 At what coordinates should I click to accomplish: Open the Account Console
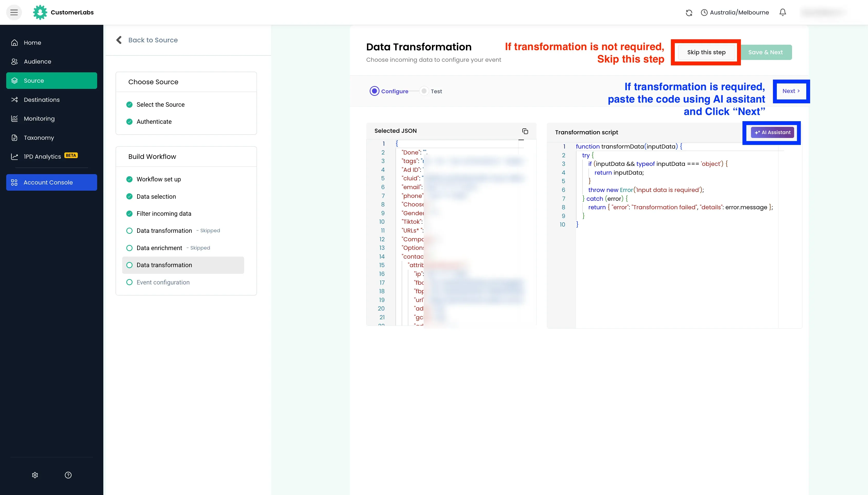click(52, 183)
